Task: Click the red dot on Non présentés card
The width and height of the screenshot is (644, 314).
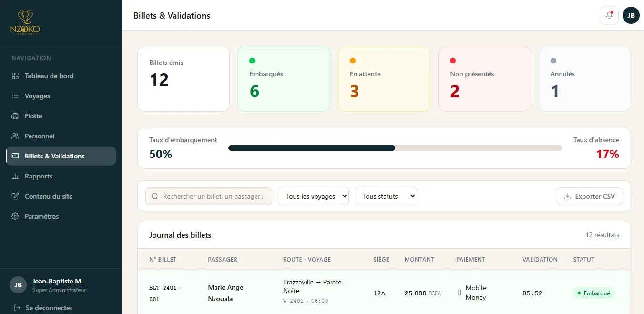Action: (453, 61)
